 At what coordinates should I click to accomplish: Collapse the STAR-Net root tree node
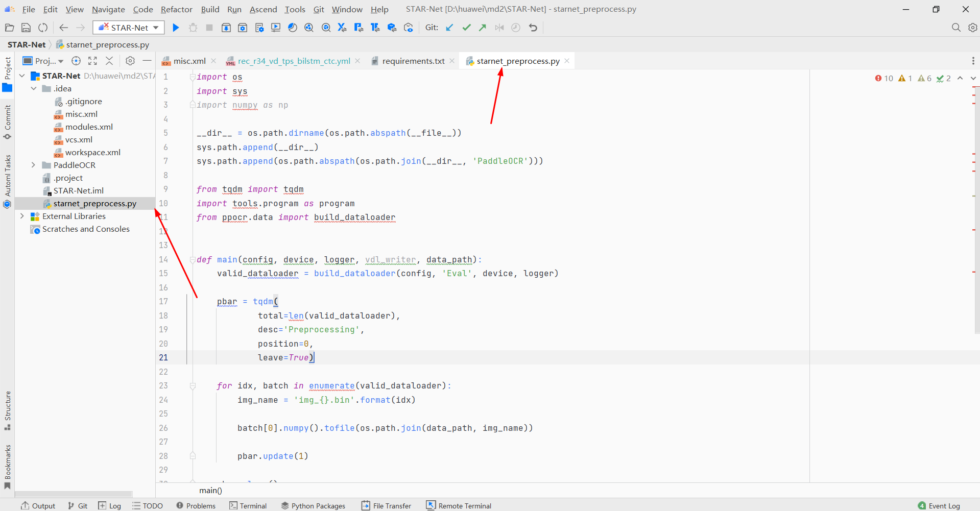22,76
